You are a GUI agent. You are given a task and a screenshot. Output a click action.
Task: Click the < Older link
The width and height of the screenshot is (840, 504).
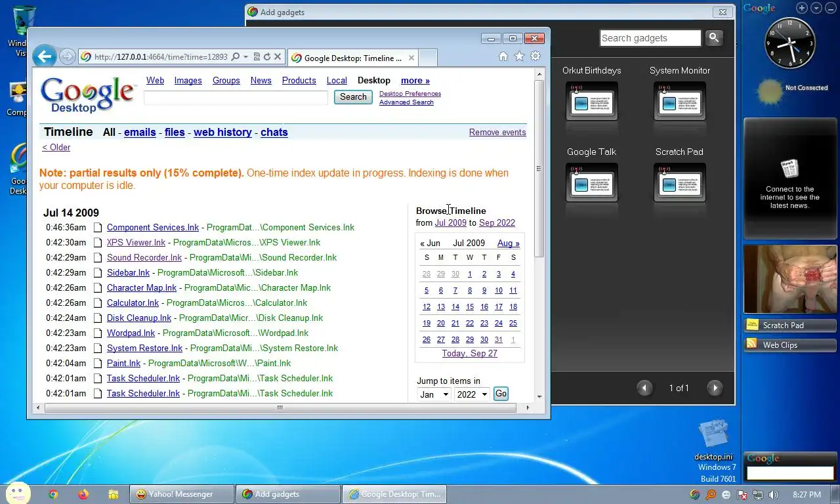point(56,147)
